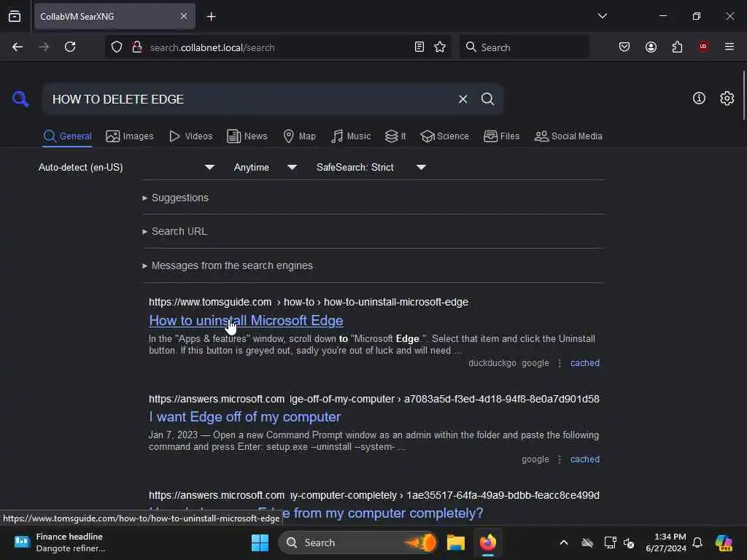The width and height of the screenshot is (747, 560).
Task: Open the third result about removing Edge completely
Action: [383, 513]
